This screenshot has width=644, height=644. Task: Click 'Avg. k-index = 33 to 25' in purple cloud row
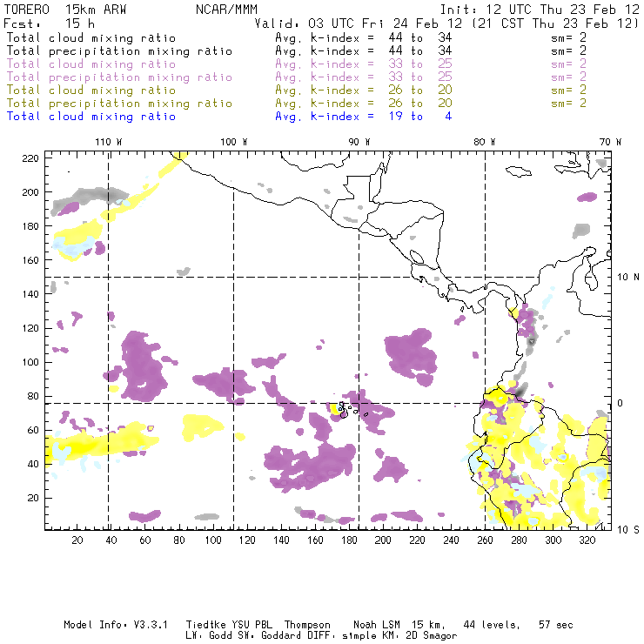click(364, 64)
